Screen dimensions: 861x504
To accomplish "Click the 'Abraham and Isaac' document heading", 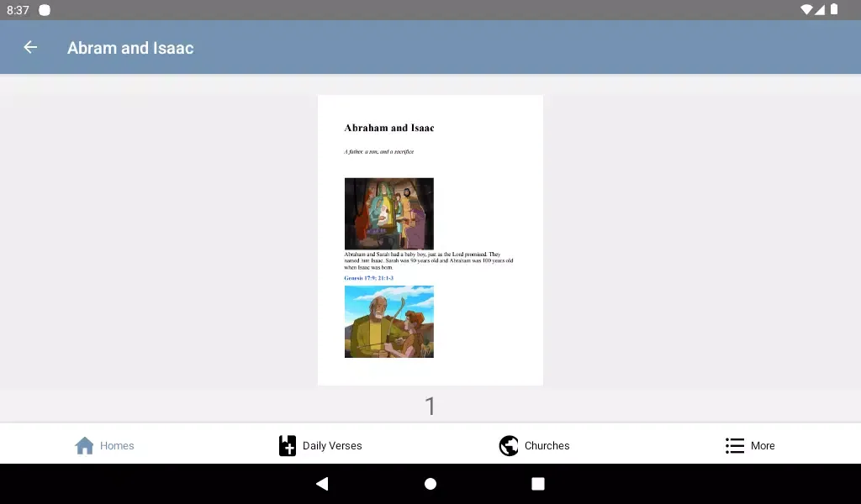I will (388, 128).
